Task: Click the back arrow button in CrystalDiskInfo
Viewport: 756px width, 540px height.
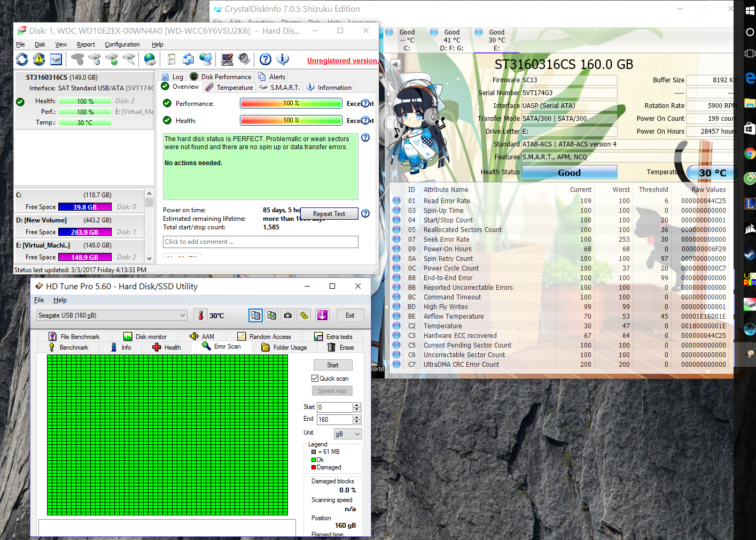Action: [x=395, y=64]
